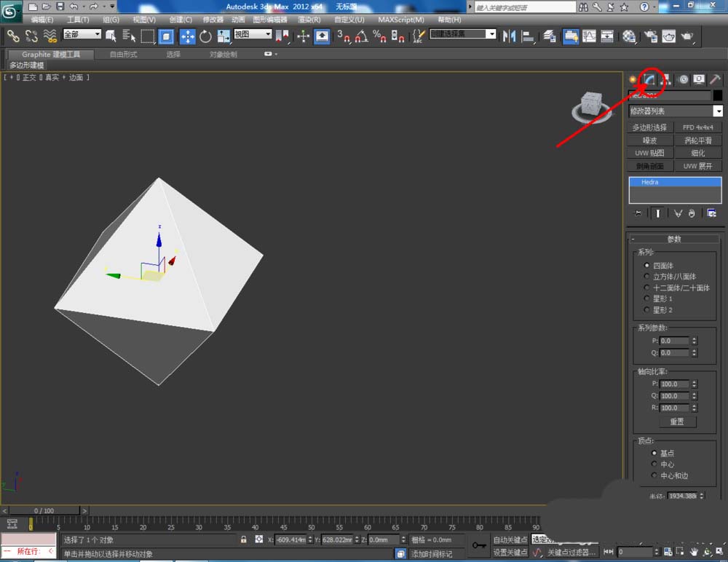728x562 pixels.
Task: Click the Render teapot icon
Action: click(686, 36)
